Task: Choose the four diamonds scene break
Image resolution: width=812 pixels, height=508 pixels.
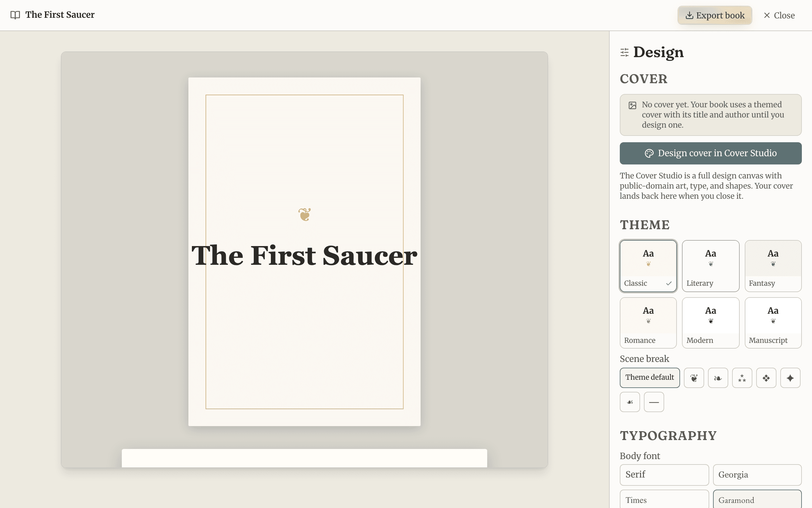Action: click(x=766, y=378)
